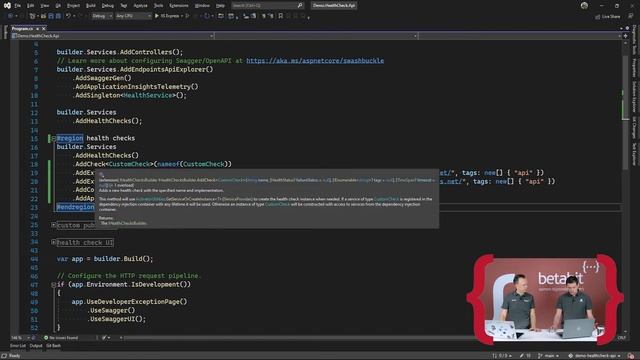Open the Error List tab
This screenshot has height=360, width=640.
[x=18, y=346]
